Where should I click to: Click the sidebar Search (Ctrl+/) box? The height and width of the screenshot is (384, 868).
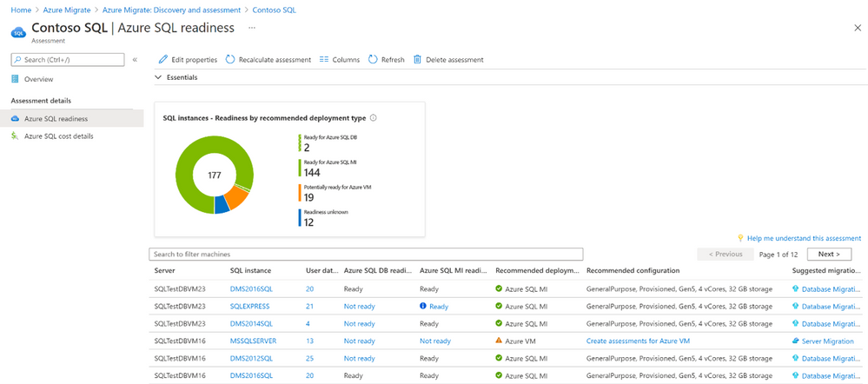coord(68,59)
